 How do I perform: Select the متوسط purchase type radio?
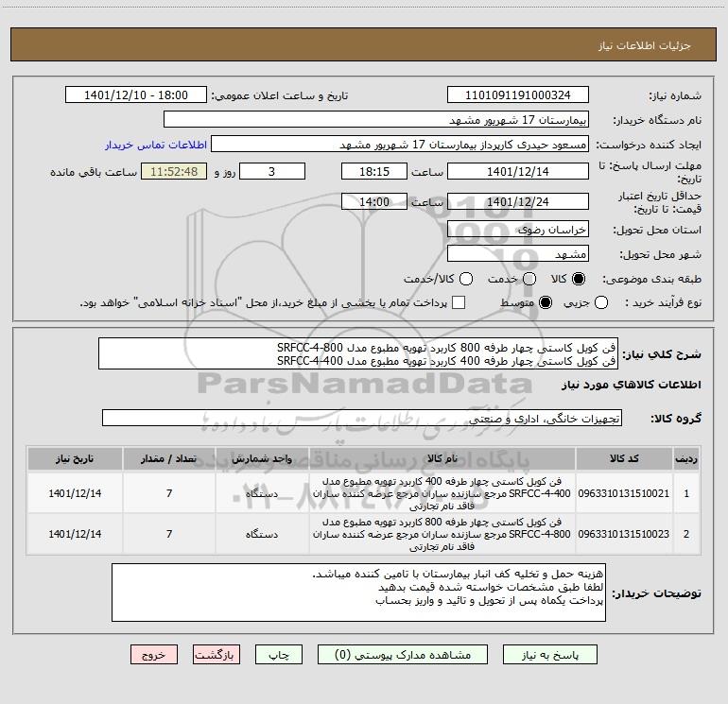click(546, 302)
